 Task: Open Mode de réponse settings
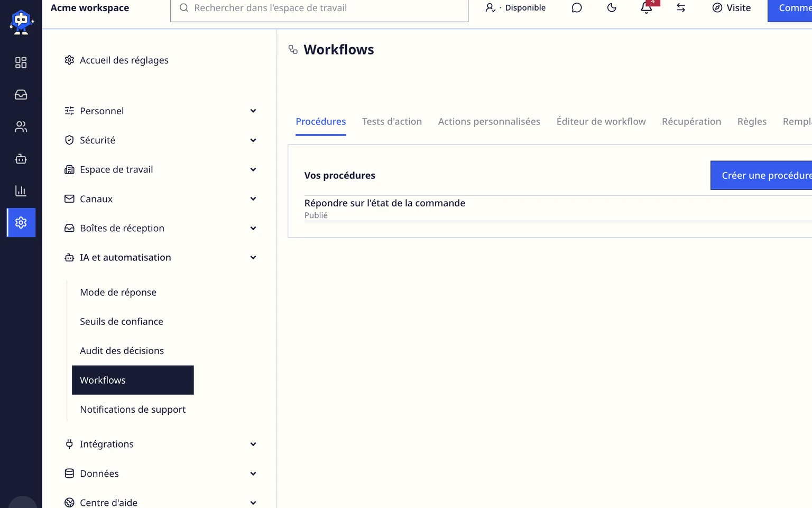coord(118,293)
